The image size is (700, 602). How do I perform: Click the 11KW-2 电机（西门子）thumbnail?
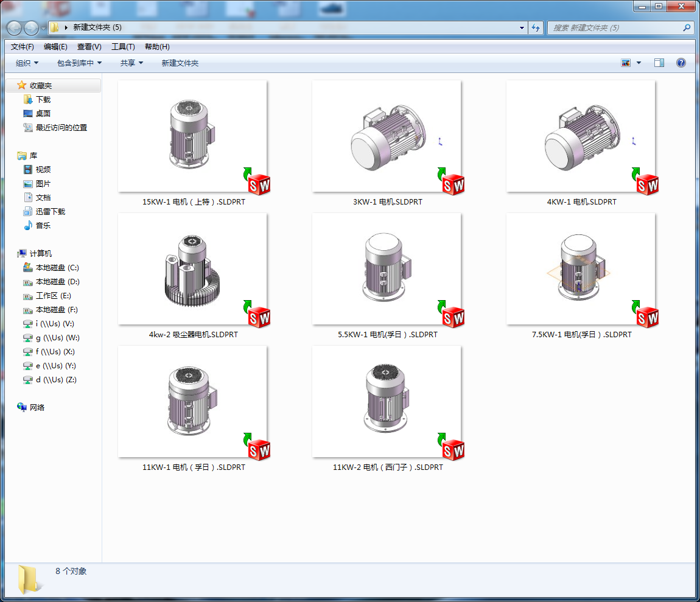click(387, 402)
